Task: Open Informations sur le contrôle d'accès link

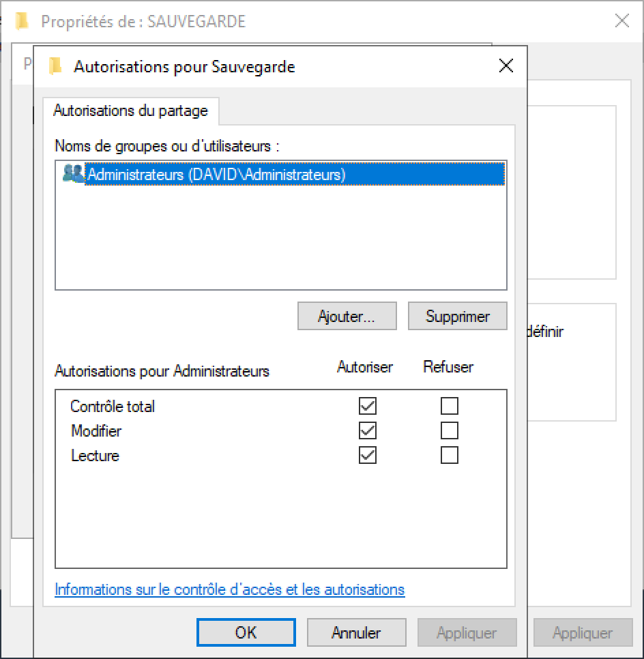Action: click(x=229, y=589)
